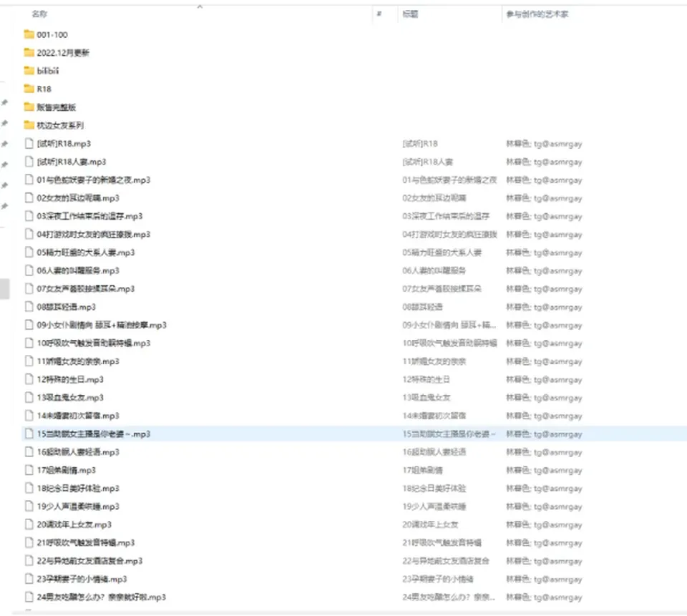Click the 2022.12月更新 folder icon
This screenshot has height=616, width=687.
[x=29, y=52]
